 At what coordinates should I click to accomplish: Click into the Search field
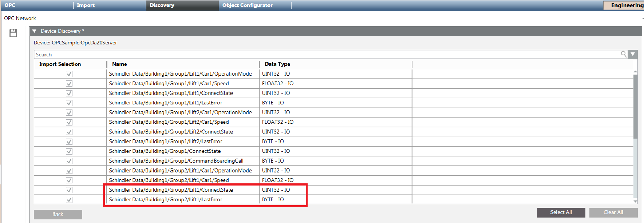(x=318, y=55)
